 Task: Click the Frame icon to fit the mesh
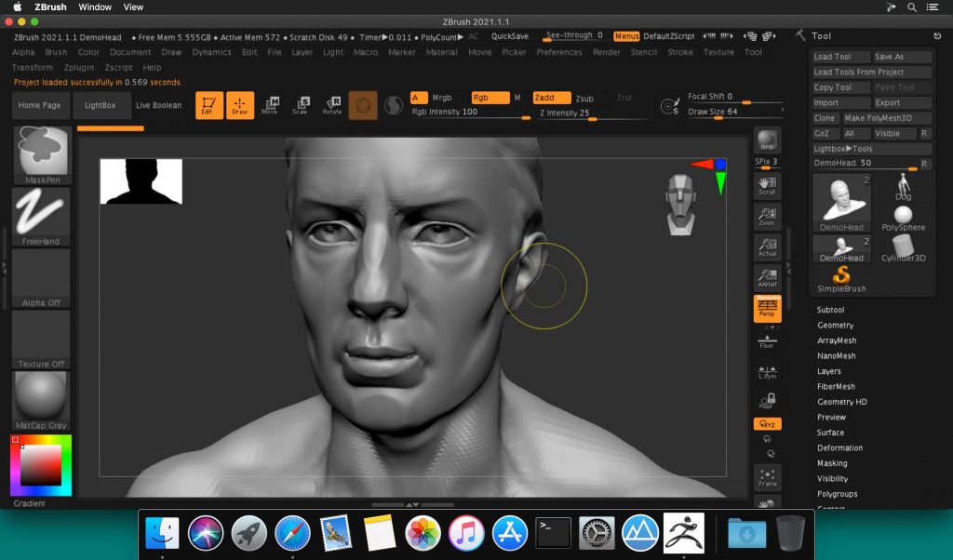pyautogui.click(x=767, y=478)
